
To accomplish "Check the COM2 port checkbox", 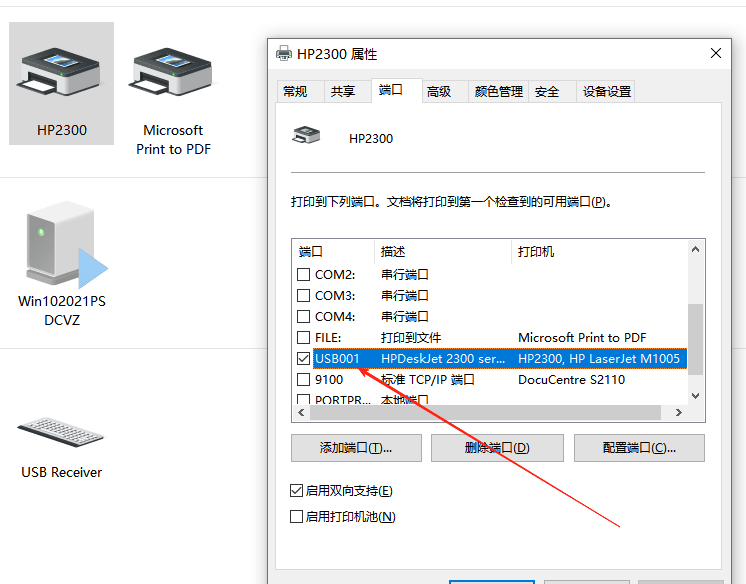I will tap(304, 275).
